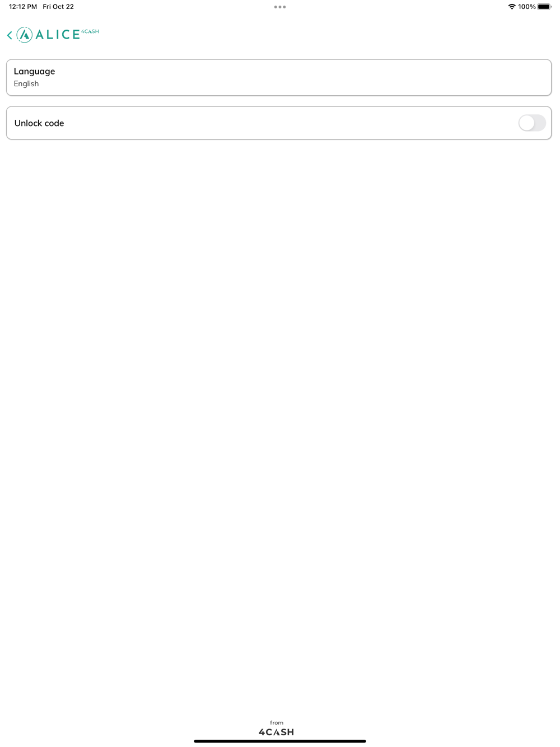The height and width of the screenshot is (747, 560).
Task: Click the 12:12 PM clock
Action: 23,7
